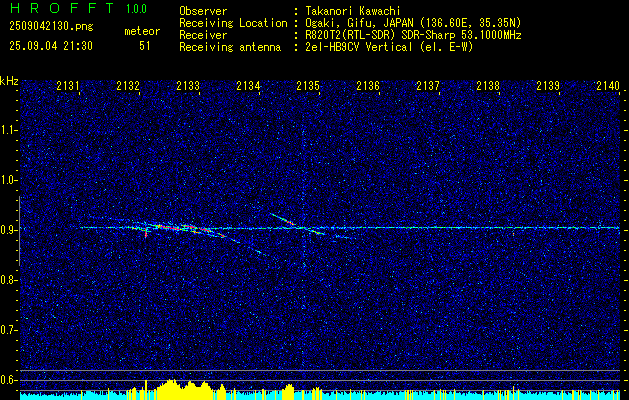Click the 1.1 kHz frequency label

tap(9, 130)
